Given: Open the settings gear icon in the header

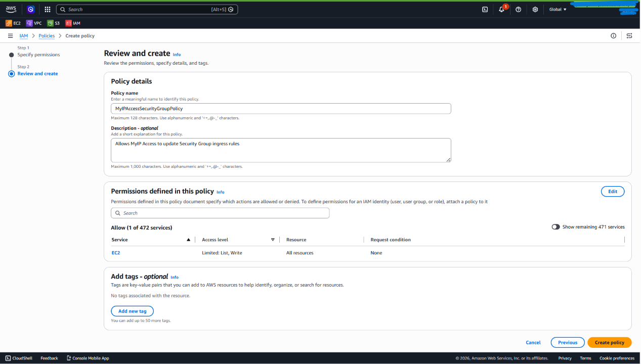Looking at the screenshot, I should (535, 9).
